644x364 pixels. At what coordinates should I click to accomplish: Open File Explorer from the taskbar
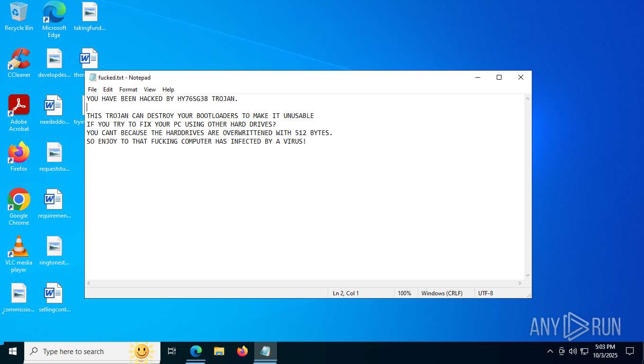[219, 352]
